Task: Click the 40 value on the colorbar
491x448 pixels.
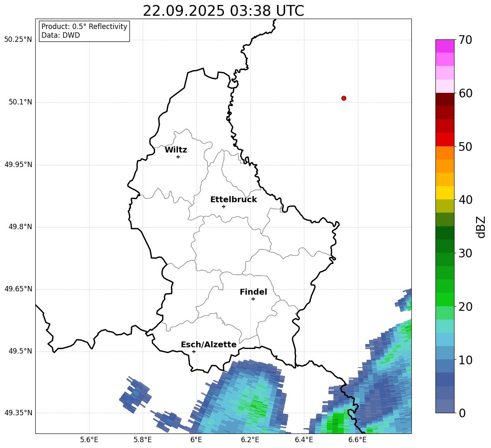Action: tap(465, 200)
